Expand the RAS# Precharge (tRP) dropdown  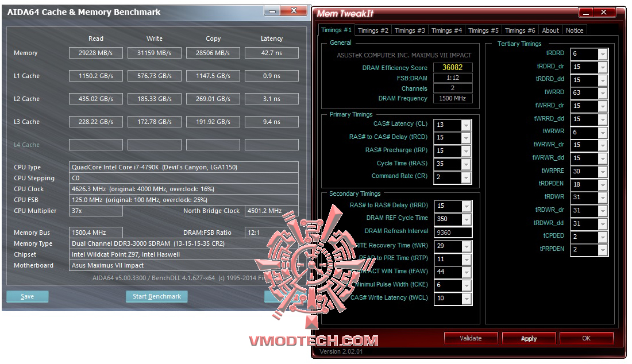click(466, 151)
